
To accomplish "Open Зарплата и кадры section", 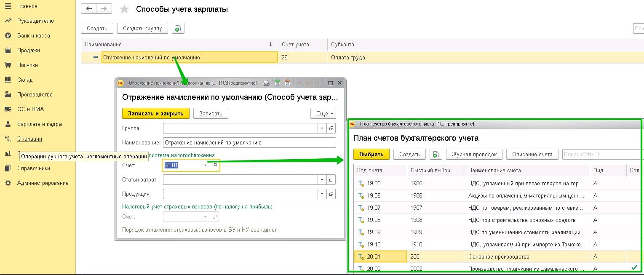I will click(40, 124).
